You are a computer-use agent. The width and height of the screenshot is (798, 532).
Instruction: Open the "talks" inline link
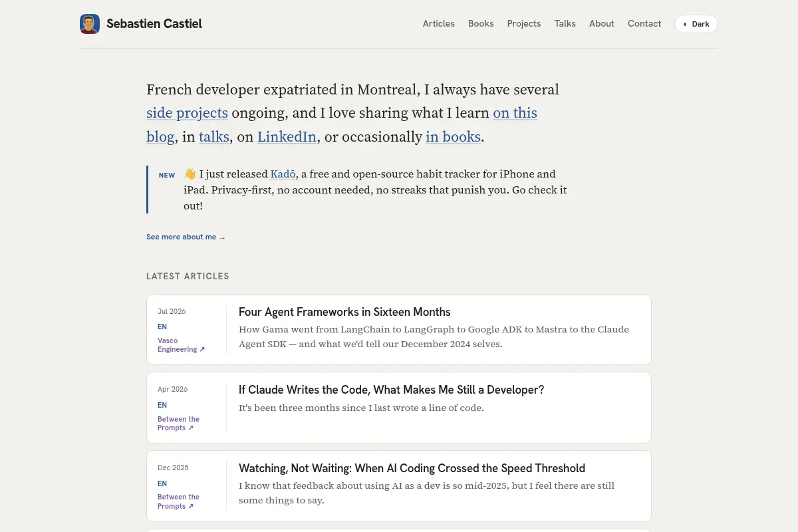coord(214,137)
